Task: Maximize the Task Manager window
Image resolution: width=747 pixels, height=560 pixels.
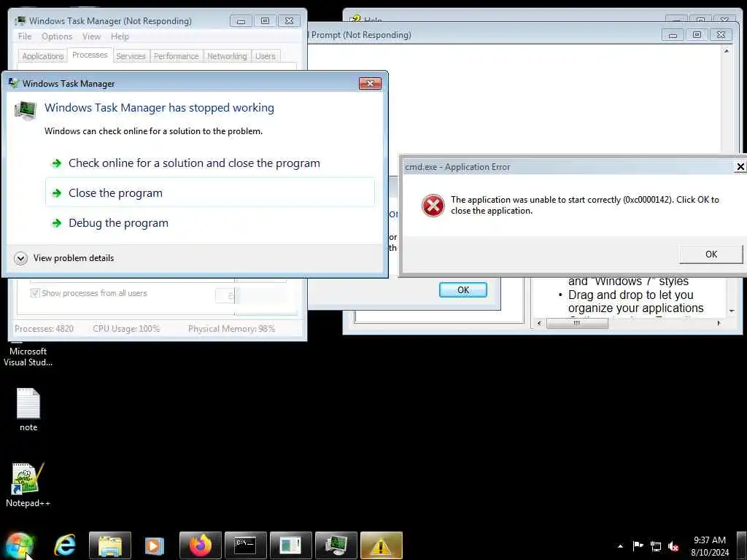Action: coord(265,21)
